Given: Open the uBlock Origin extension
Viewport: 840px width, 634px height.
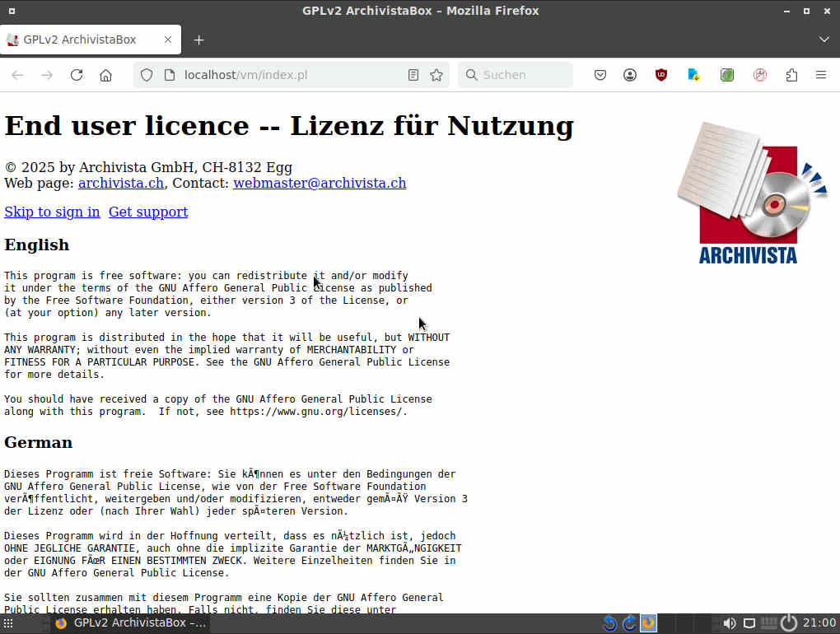Looking at the screenshot, I should 661,75.
